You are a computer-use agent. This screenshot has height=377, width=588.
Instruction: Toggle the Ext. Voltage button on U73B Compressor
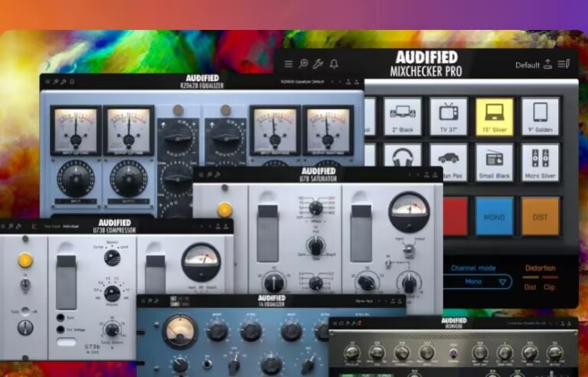coord(60,329)
